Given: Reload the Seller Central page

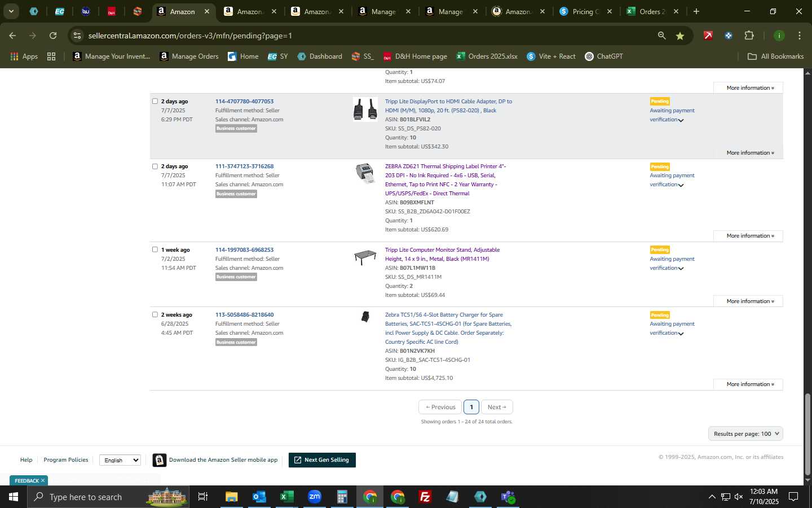Looking at the screenshot, I should coord(53,36).
